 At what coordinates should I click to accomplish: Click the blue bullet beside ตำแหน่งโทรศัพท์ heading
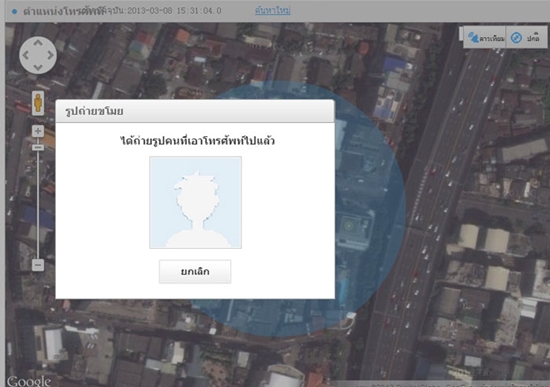tap(14, 12)
